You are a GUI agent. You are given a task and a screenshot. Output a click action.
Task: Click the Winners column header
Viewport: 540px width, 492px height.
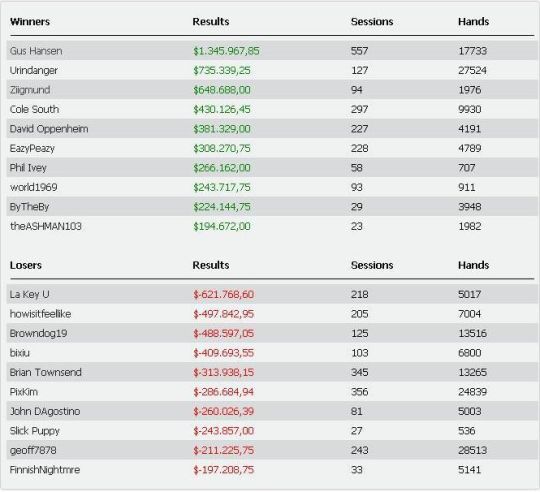pos(30,21)
